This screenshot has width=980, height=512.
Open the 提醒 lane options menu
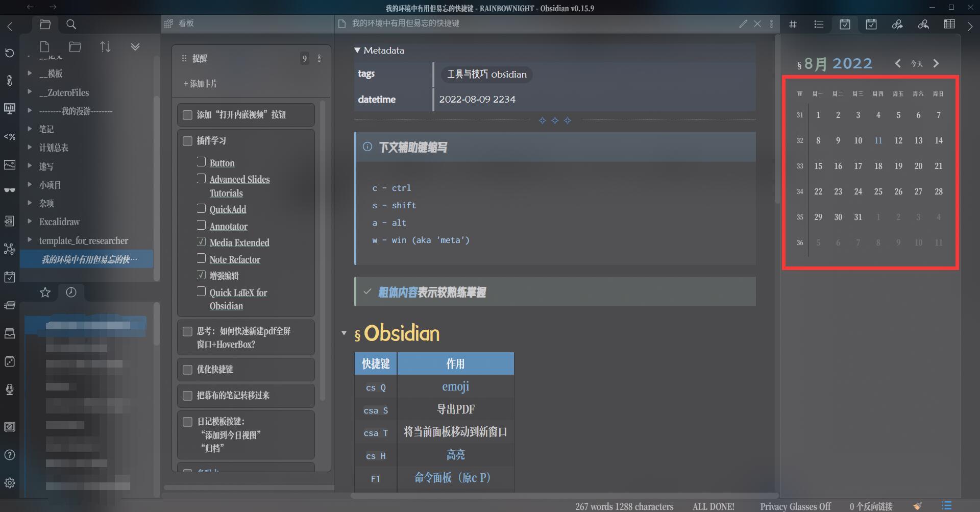(x=320, y=59)
